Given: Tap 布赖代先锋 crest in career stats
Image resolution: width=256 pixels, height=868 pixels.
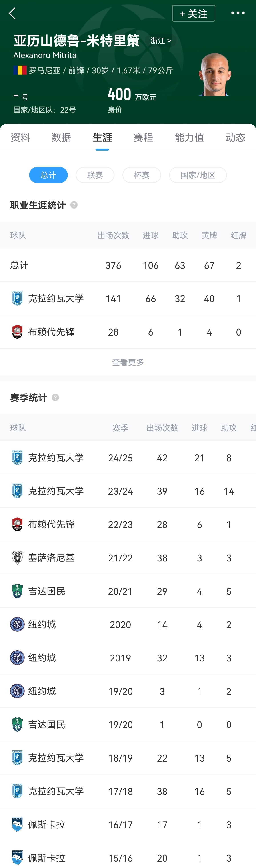Looking at the screenshot, I should point(17,332).
